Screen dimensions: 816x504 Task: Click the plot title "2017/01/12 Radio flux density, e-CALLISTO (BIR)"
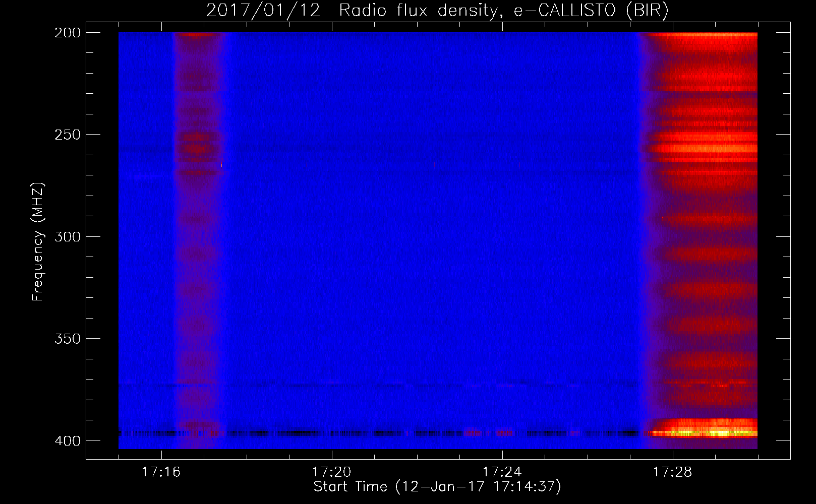(x=437, y=11)
